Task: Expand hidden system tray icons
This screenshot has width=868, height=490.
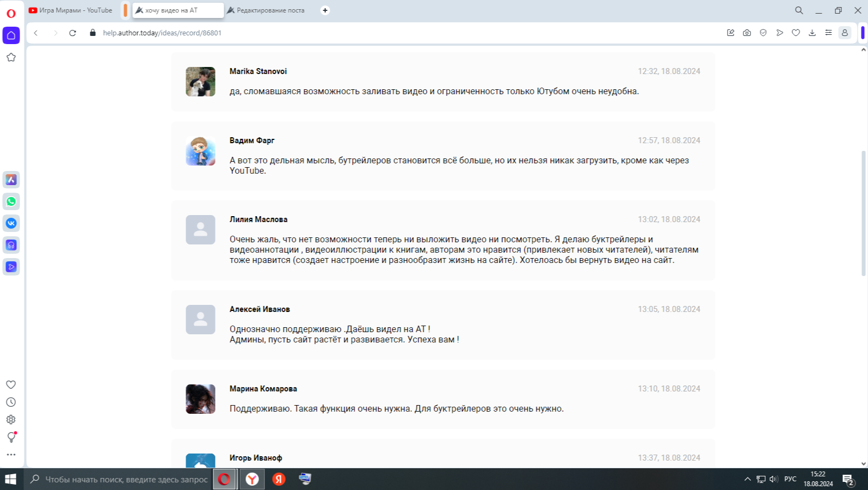Action: click(747, 479)
